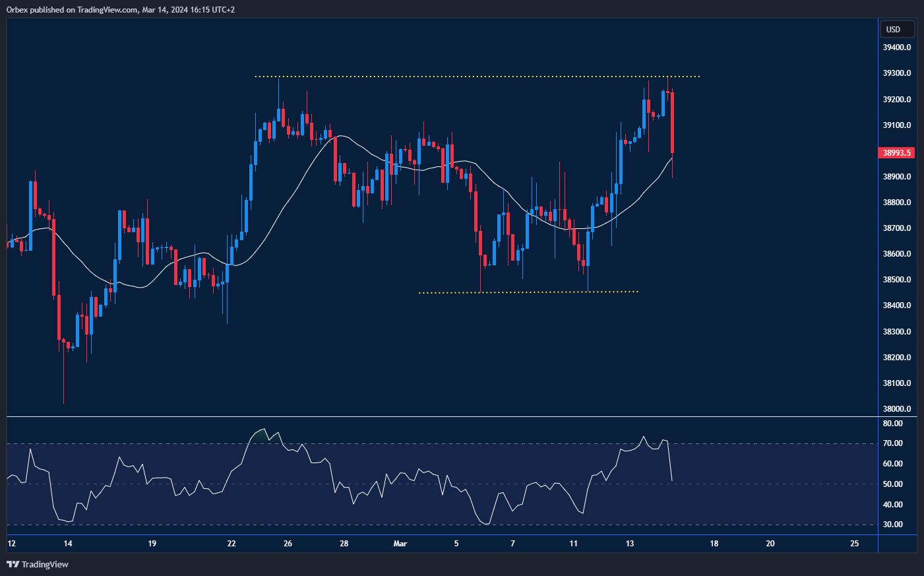Click the green overbought RSI peak area
This screenshot has width=924, height=576.
pos(260,435)
